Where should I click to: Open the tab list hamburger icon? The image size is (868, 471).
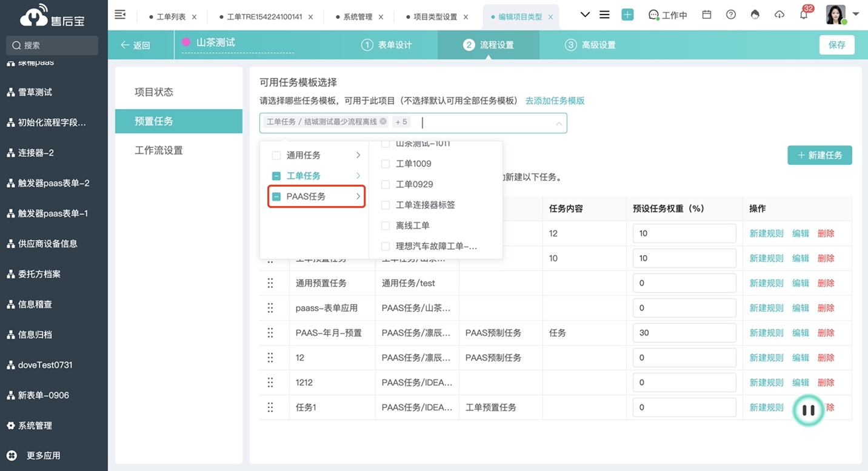(604, 15)
